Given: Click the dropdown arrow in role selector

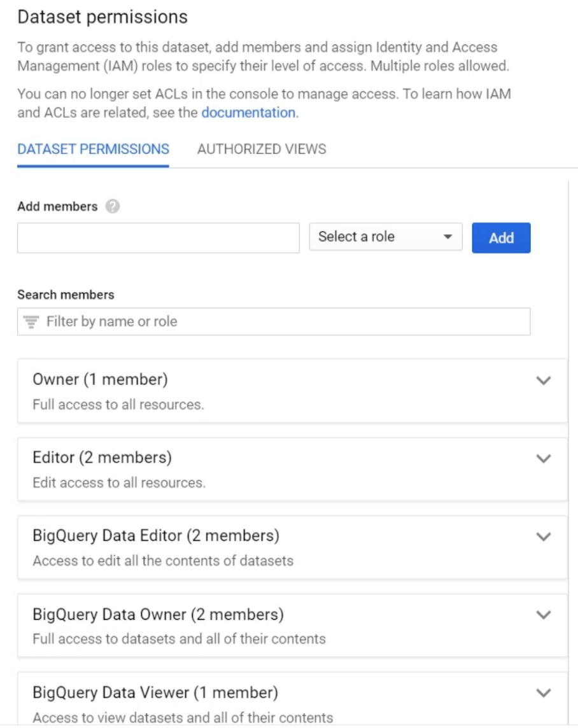Looking at the screenshot, I should click(448, 237).
